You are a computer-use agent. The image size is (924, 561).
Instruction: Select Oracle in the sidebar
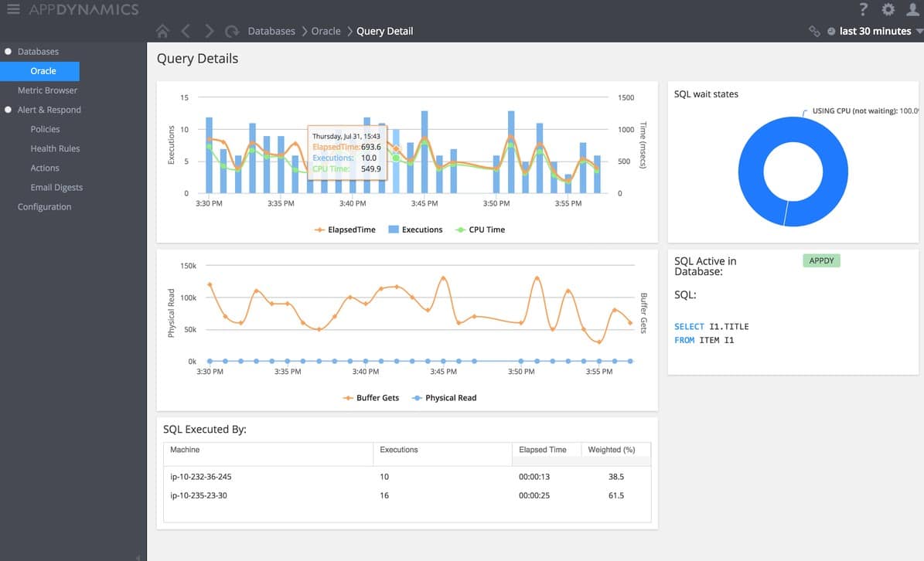[x=39, y=71]
